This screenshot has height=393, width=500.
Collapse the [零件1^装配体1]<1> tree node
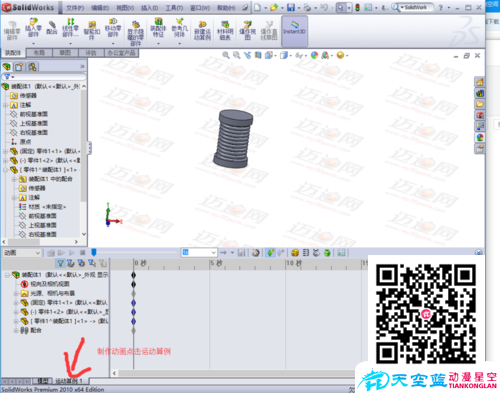5,170
